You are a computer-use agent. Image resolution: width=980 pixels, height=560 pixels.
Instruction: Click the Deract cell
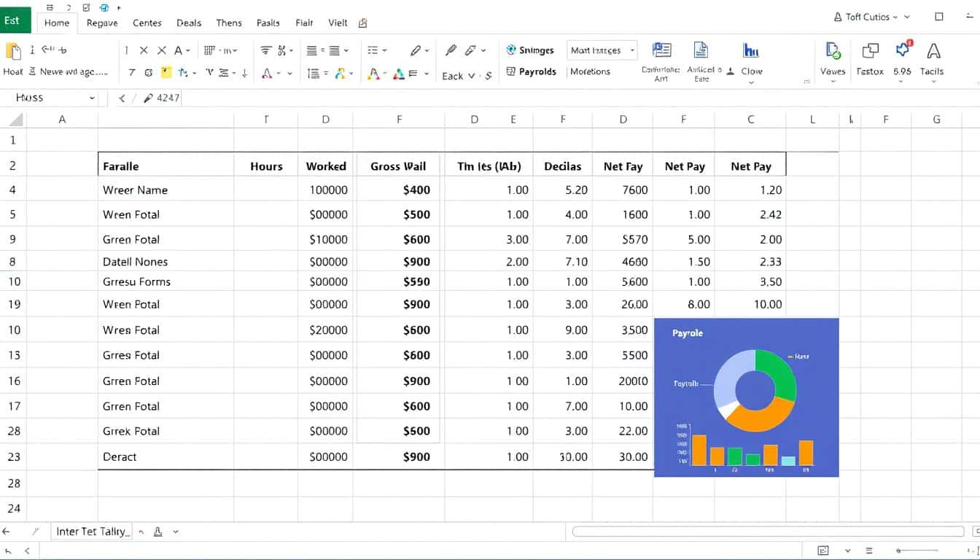pyautogui.click(x=166, y=456)
